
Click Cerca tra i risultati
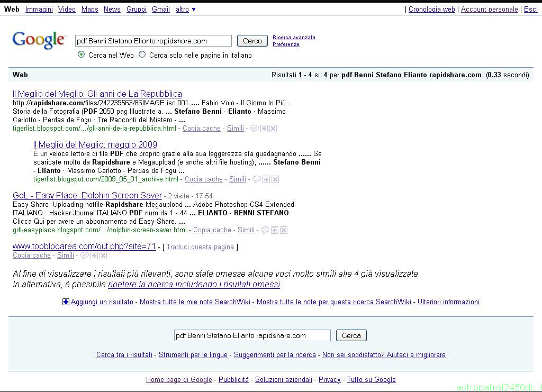pos(124,354)
